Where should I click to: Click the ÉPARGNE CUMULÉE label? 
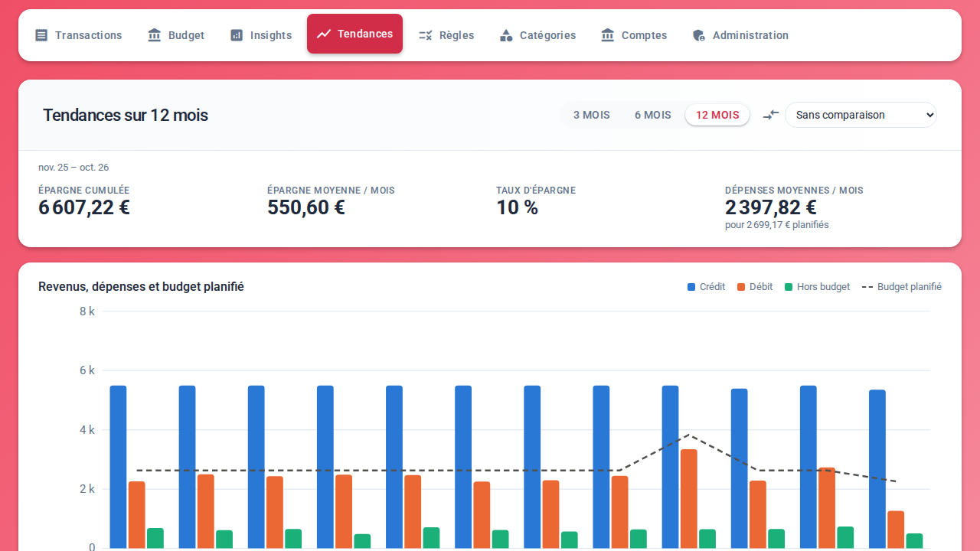click(x=84, y=191)
